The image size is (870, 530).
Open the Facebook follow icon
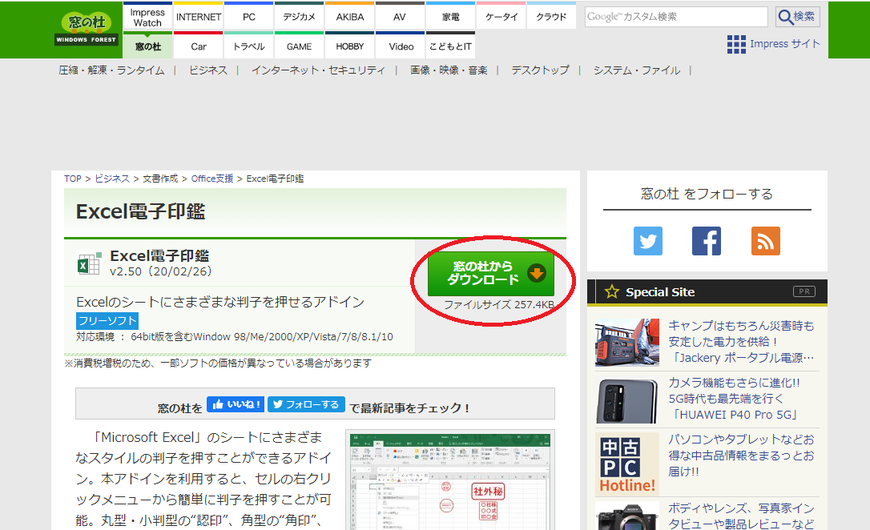tap(706, 241)
